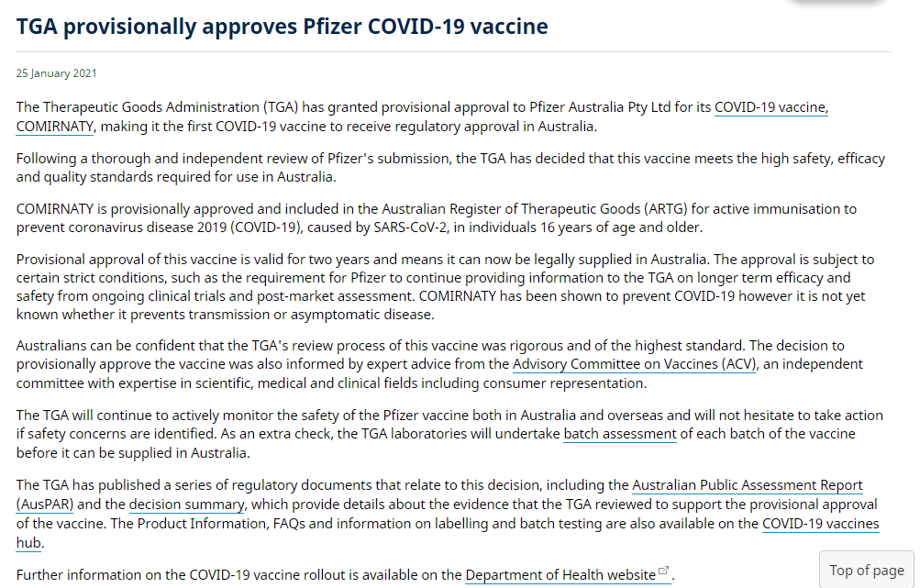Open the Department of Health website link
The image size is (920, 588).
pyautogui.click(x=560, y=575)
